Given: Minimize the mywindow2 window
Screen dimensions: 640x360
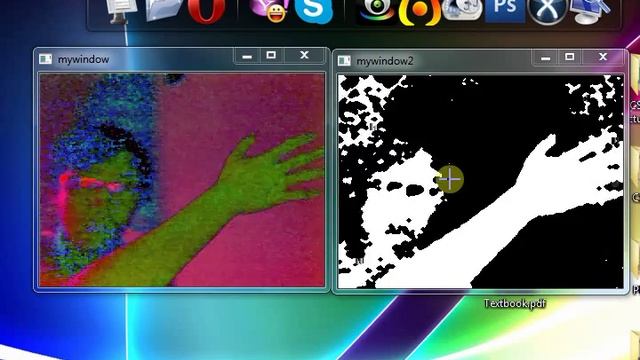Looking at the screenshot, I should [546, 58].
